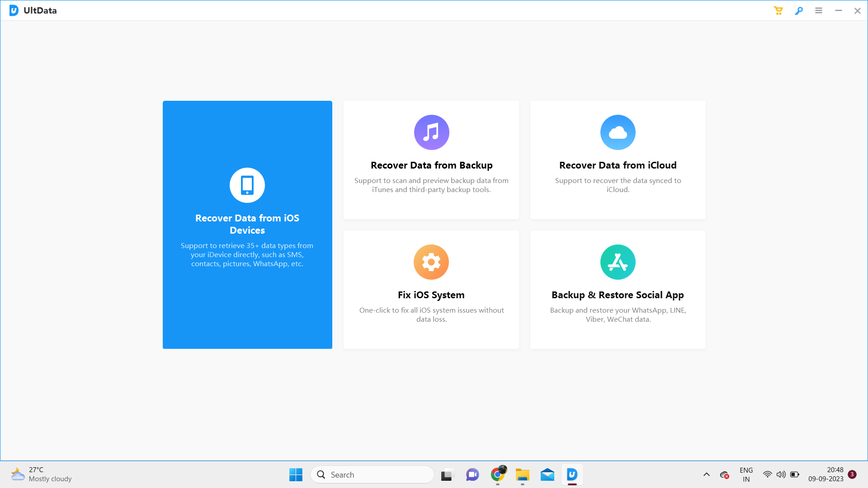
Task: Open the Windows Start menu
Action: (296, 475)
